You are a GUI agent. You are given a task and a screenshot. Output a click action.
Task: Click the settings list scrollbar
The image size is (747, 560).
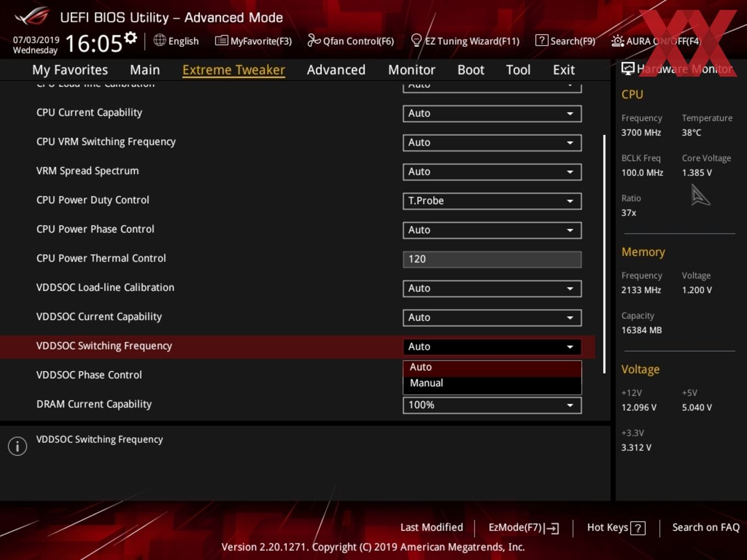point(604,254)
